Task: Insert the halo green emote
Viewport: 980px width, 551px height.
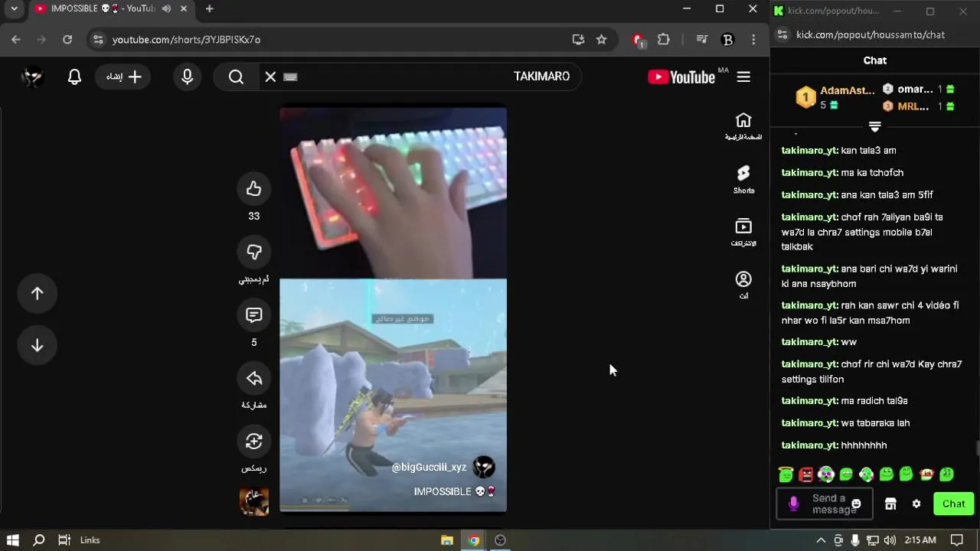Action: tap(786, 474)
